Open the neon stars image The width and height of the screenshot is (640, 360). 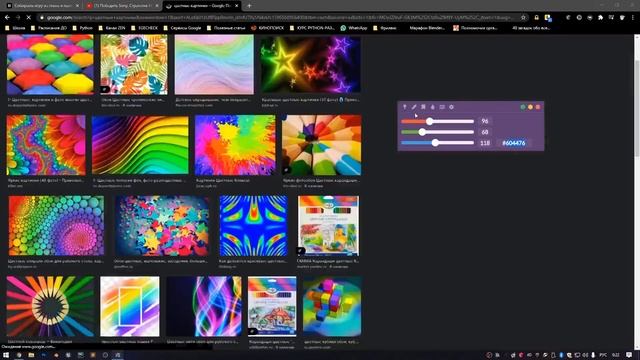click(310, 64)
